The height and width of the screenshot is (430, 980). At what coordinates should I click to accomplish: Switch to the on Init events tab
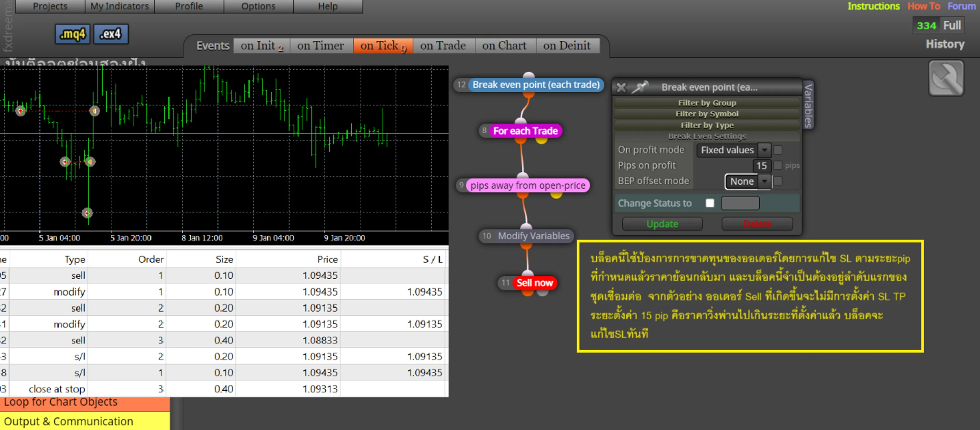tap(262, 46)
